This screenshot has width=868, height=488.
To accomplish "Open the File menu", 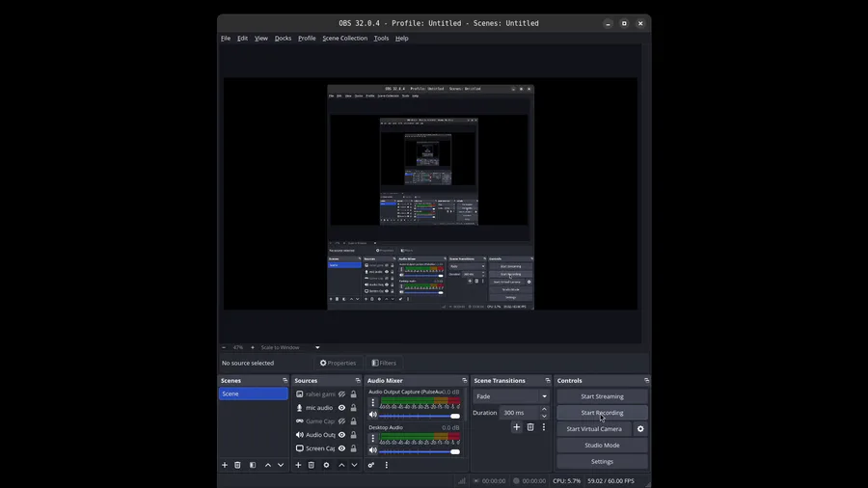I will (226, 39).
